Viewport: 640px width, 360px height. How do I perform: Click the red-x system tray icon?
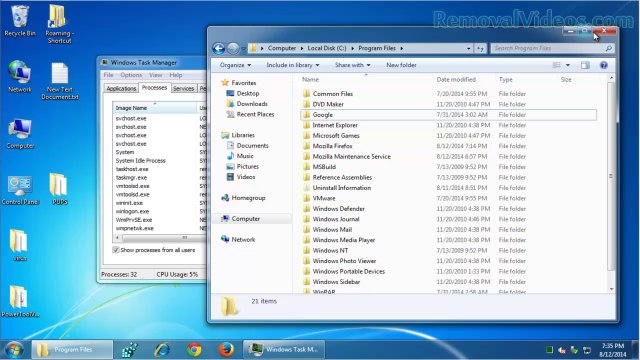click(562, 350)
